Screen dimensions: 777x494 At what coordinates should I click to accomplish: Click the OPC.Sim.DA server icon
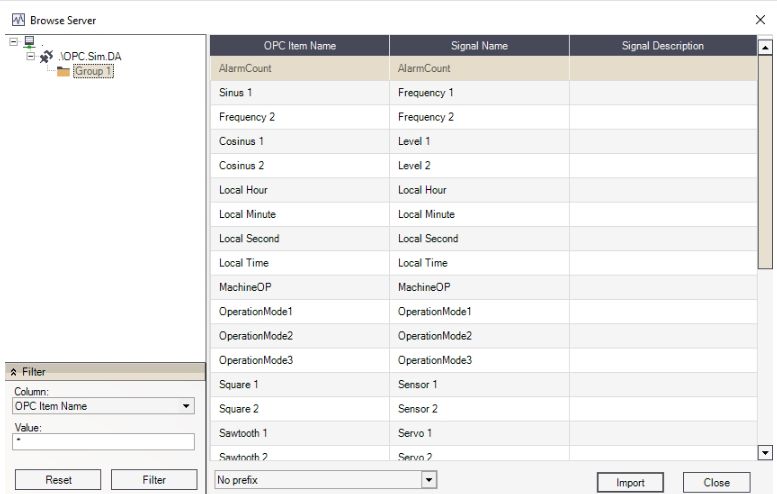pyautogui.click(x=45, y=57)
